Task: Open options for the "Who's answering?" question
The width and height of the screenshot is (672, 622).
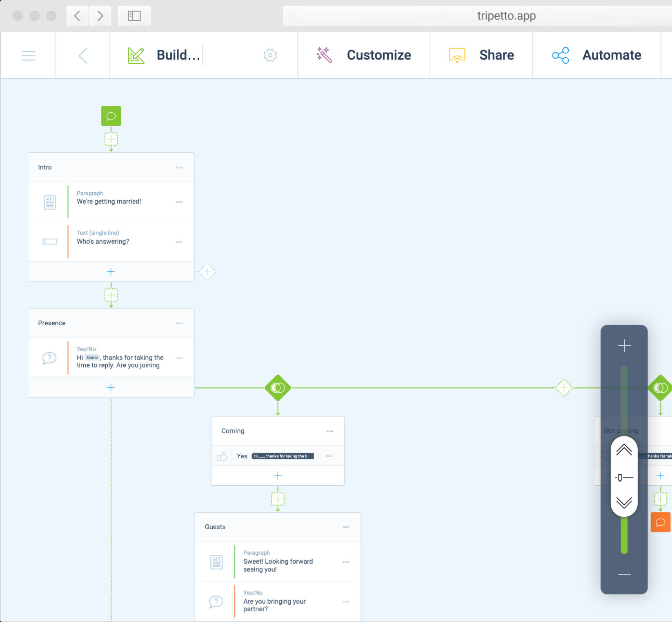Action: [179, 242]
